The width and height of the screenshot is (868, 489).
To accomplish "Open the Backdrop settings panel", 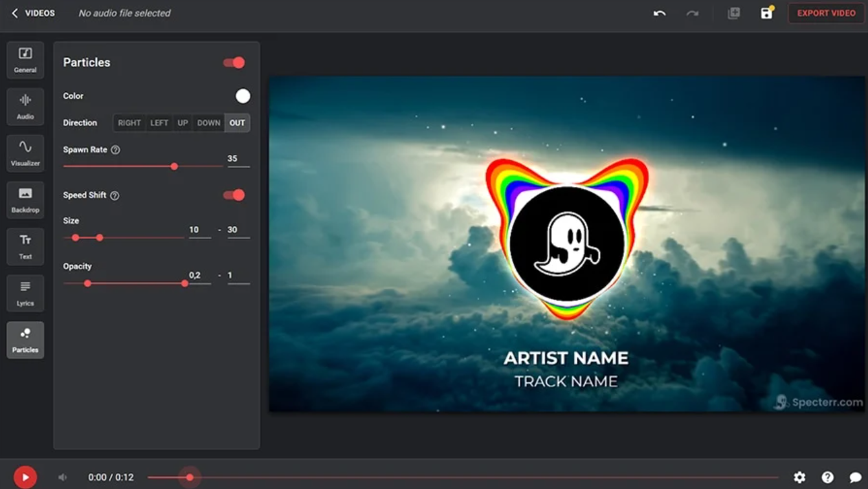I will pyautogui.click(x=25, y=199).
